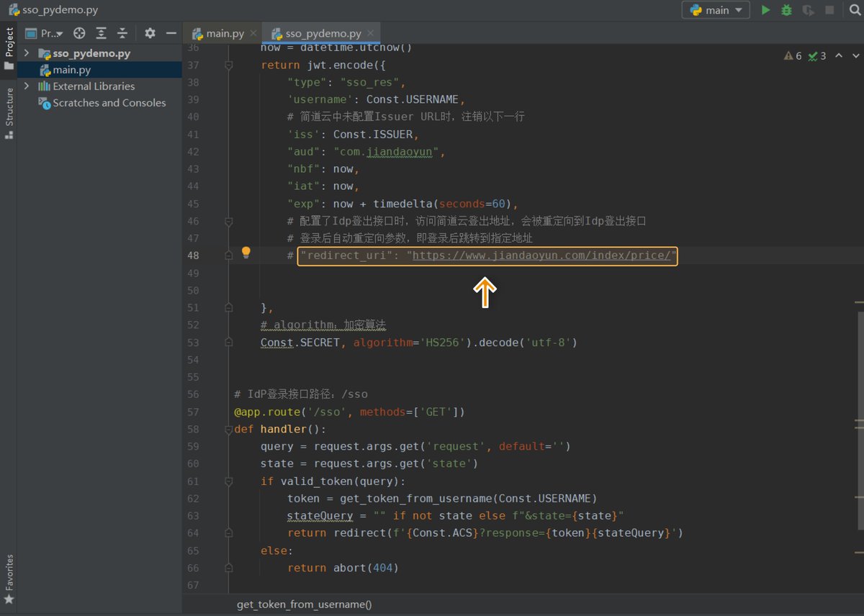Click timedelta(seconds=60) on line 45
This screenshot has height=616, width=864.
pos(442,204)
